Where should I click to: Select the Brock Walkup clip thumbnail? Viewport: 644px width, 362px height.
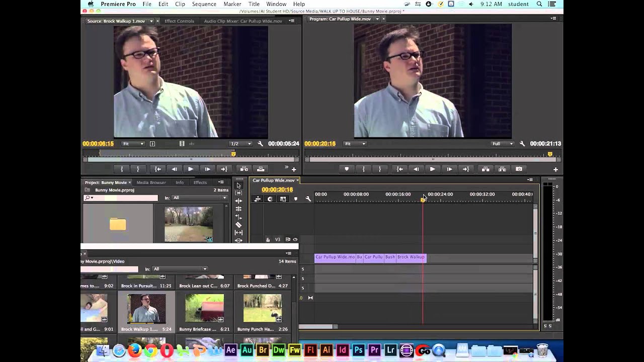[x=146, y=308]
